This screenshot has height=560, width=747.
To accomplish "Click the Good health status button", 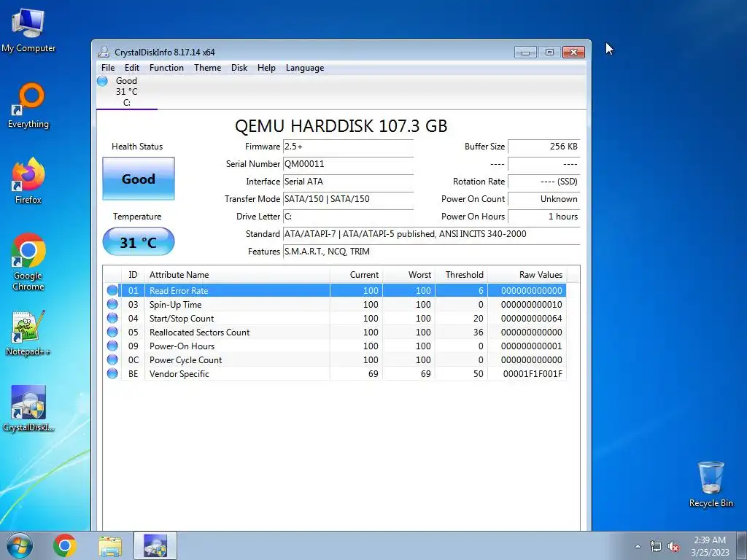I will [x=139, y=179].
